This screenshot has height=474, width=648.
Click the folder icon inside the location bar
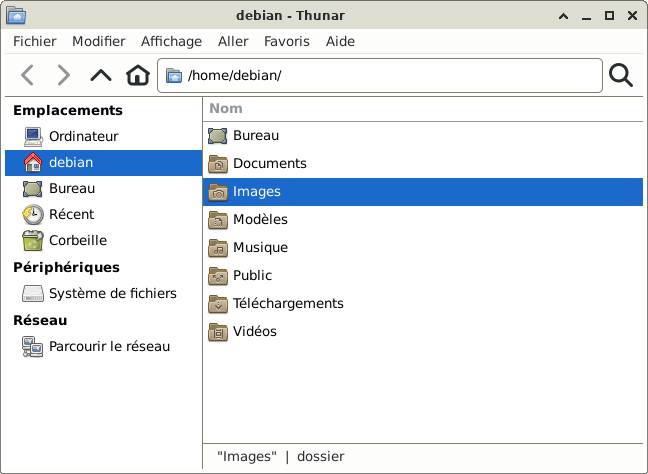pyautogui.click(x=174, y=76)
